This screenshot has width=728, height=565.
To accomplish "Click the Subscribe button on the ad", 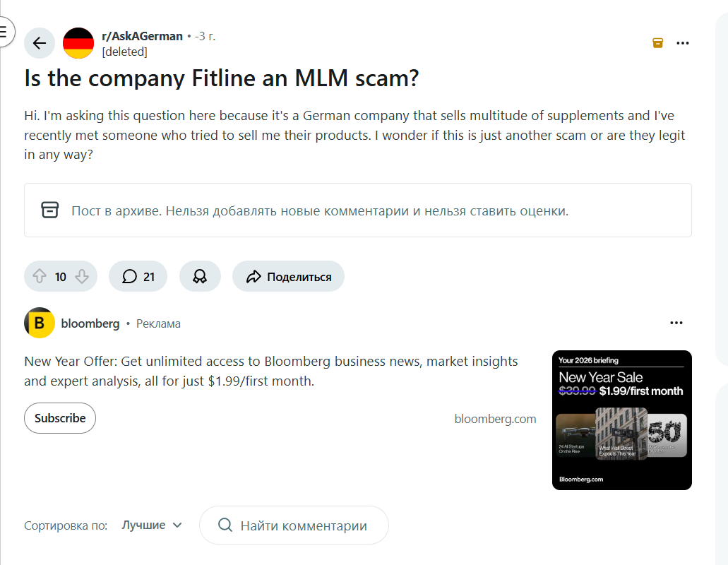I will 60,418.
